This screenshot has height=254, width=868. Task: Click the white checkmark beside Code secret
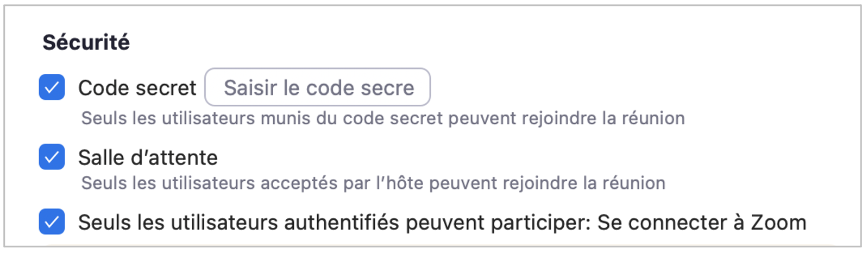[x=52, y=87]
